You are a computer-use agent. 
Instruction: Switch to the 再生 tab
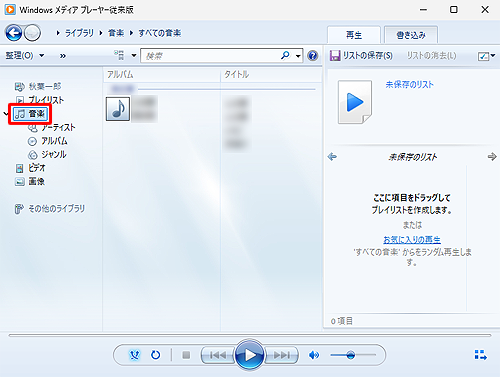(x=354, y=35)
